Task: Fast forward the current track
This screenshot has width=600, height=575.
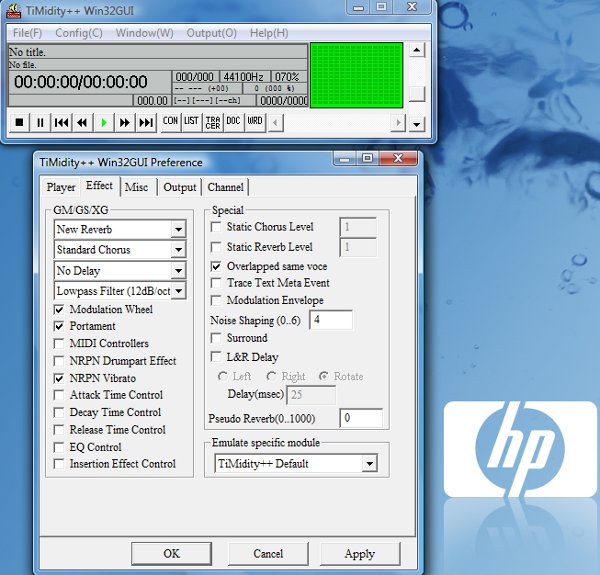Action: (125, 122)
